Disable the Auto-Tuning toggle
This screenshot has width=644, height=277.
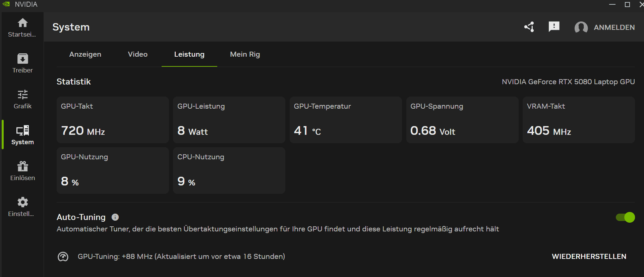pyautogui.click(x=625, y=217)
